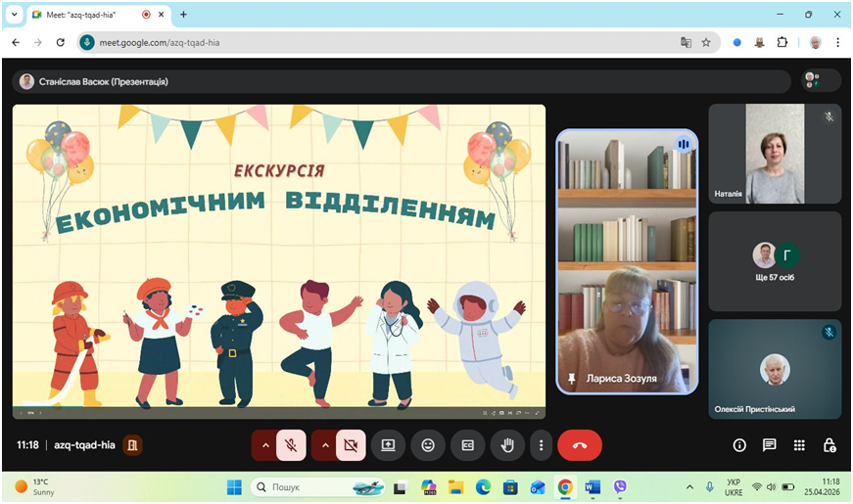This screenshot has height=504, width=853.
Task: Open host controls lock icon
Action: point(829,445)
